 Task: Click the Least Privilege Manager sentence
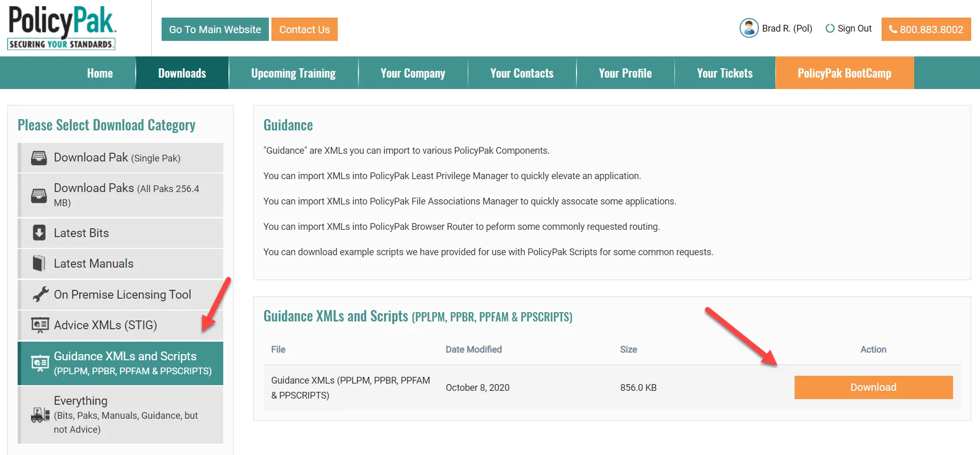pyautogui.click(x=452, y=176)
